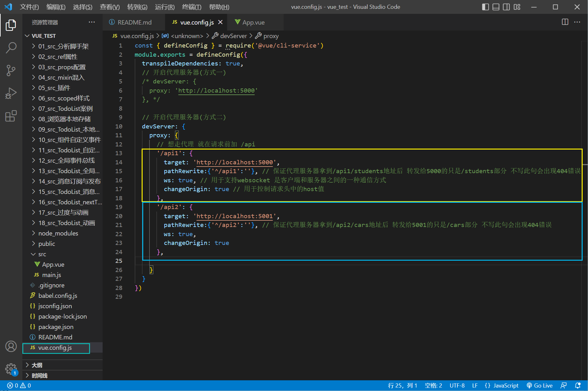Open the 选择(S) menu

(x=82, y=7)
